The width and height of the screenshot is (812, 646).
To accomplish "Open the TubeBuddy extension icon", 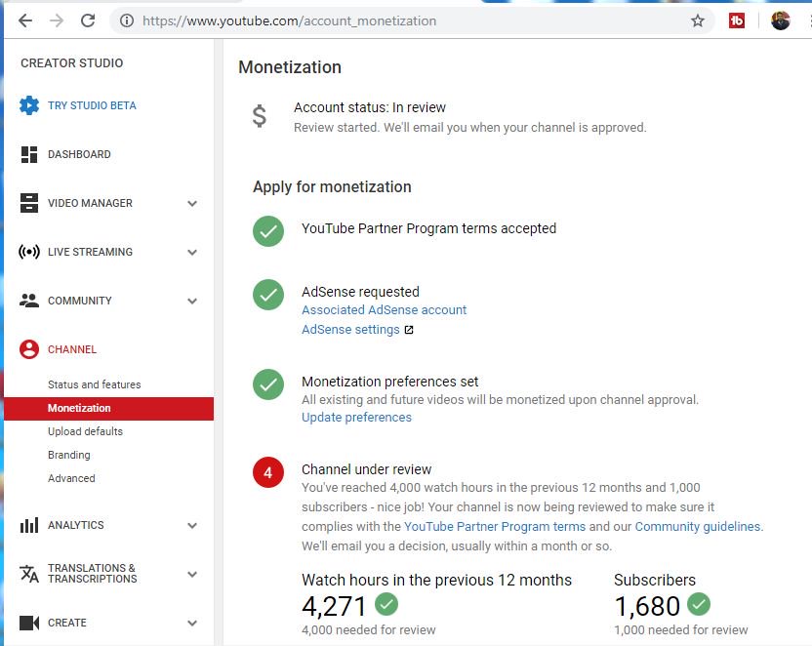I will 737,20.
